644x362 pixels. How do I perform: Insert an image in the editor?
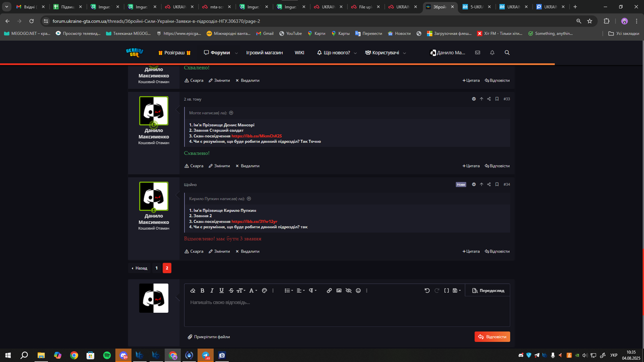[x=339, y=291]
